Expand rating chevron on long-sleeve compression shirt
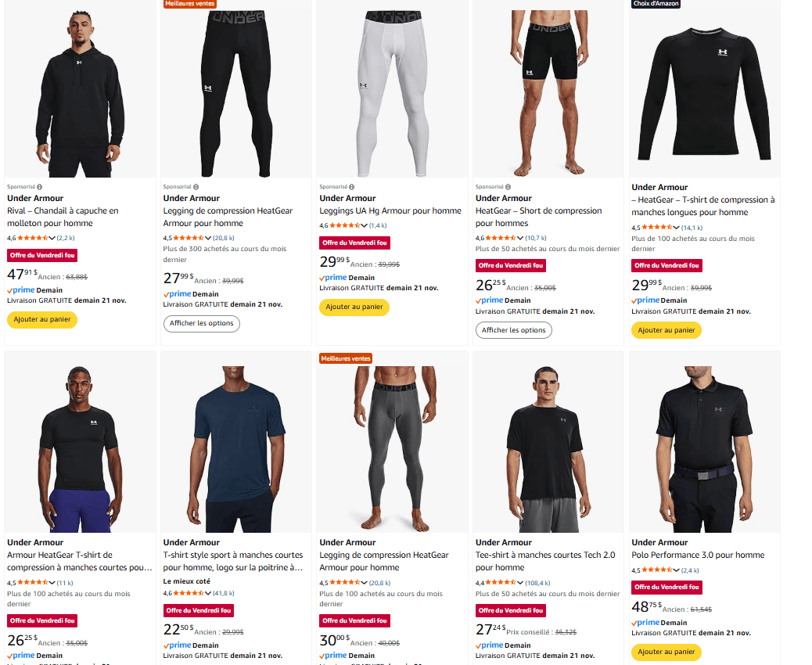 pyautogui.click(x=677, y=228)
